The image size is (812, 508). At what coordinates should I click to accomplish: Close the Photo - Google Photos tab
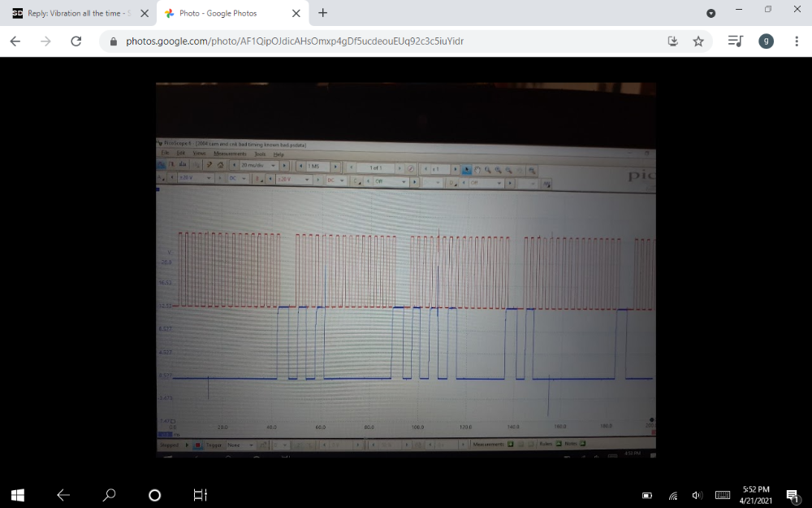[x=296, y=14]
